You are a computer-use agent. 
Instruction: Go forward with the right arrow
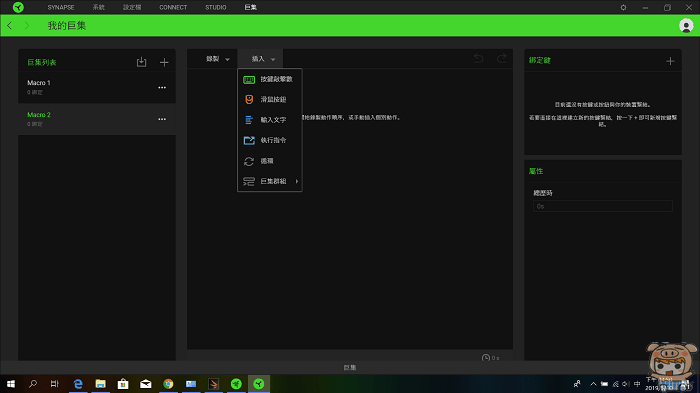coord(26,25)
